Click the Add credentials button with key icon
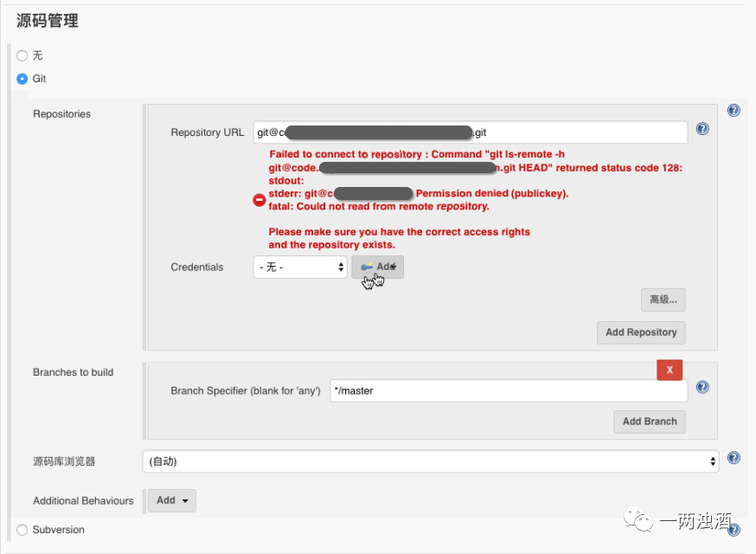This screenshot has height=554, width=756. [x=377, y=267]
